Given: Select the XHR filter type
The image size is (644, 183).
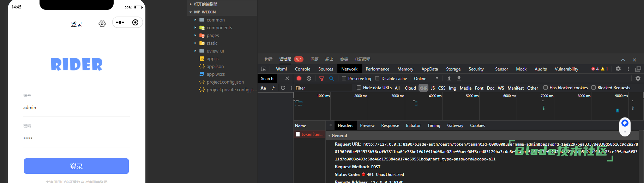Looking at the screenshot, I should tap(423, 88).
